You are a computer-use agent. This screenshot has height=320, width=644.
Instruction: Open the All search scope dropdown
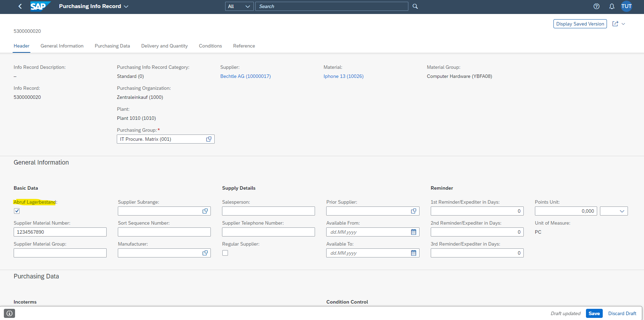click(x=239, y=6)
